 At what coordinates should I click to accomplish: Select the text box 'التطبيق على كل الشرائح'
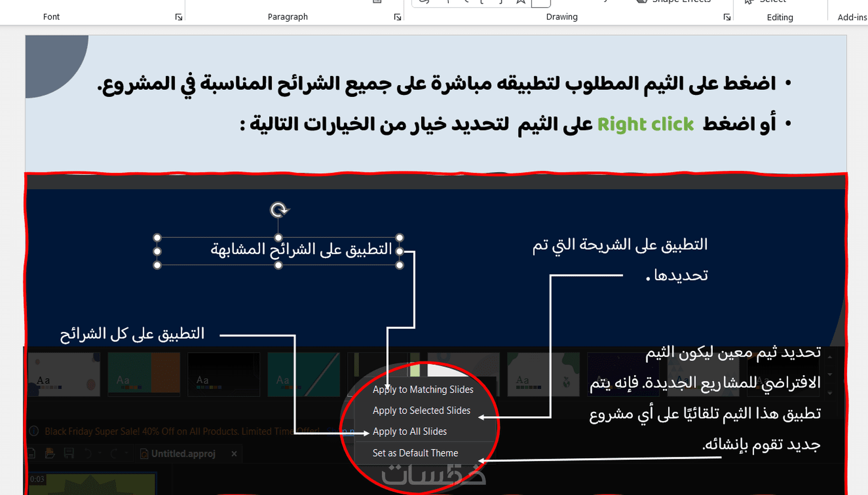pyautogui.click(x=132, y=334)
